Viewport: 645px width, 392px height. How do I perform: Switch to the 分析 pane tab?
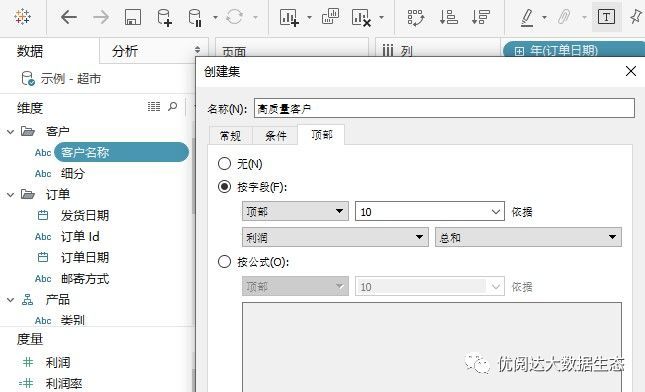125,51
